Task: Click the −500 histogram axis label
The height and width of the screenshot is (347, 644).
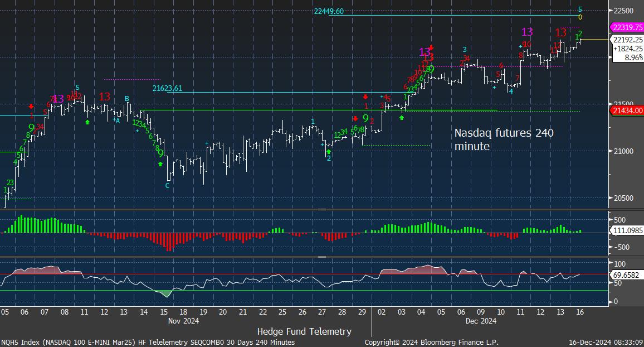Action: (x=620, y=247)
